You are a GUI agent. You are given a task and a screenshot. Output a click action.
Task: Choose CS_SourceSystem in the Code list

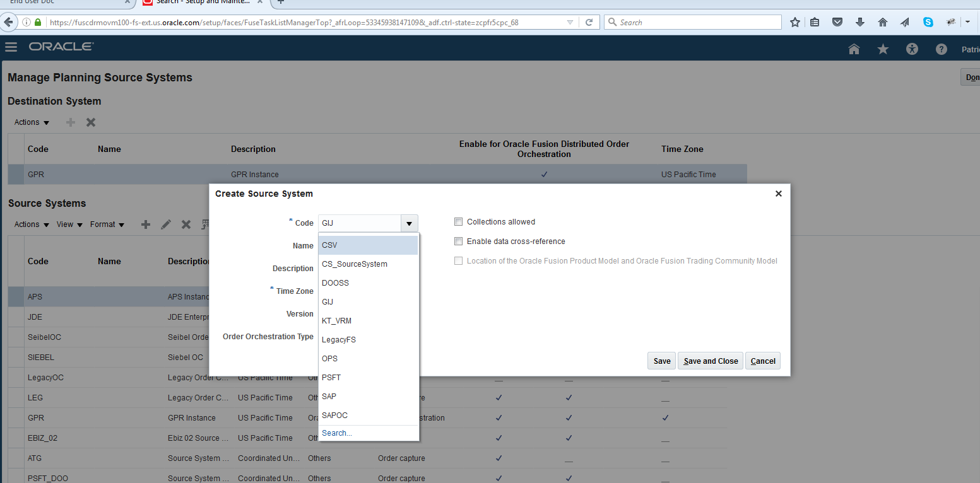click(369, 264)
